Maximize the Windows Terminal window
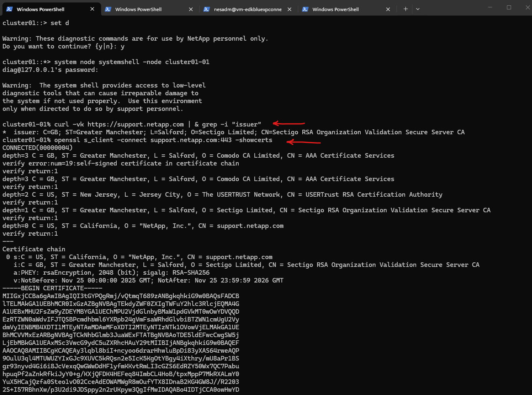 click(509, 7)
